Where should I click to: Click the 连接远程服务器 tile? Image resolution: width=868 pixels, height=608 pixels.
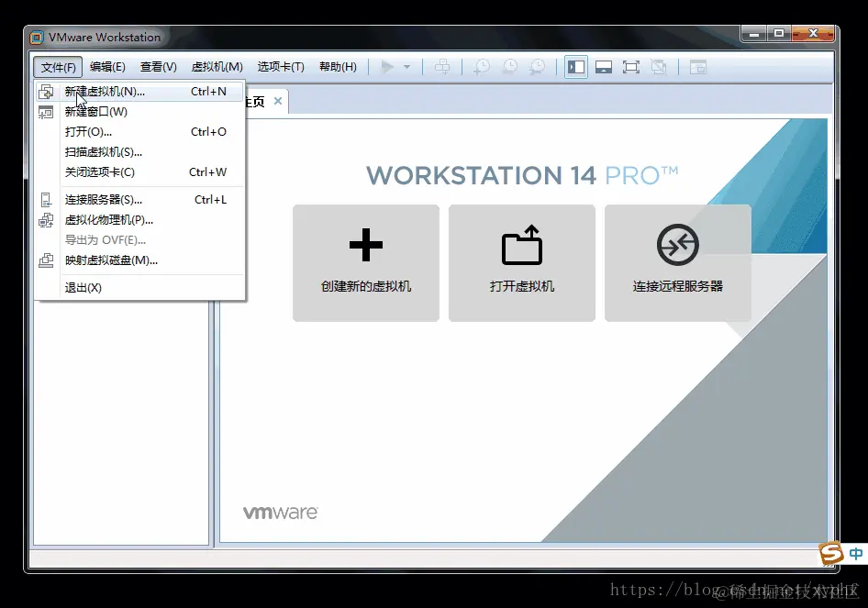(678, 263)
